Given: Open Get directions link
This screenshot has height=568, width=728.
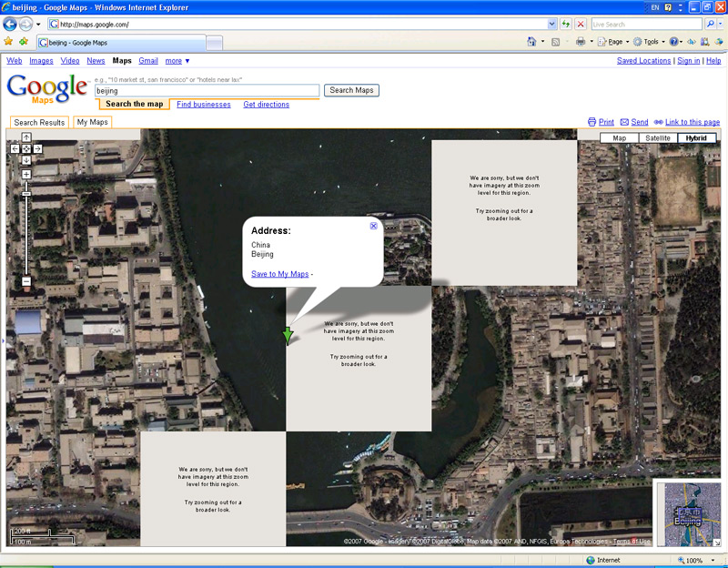Looking at the screenshot, I should pos(266,105).
